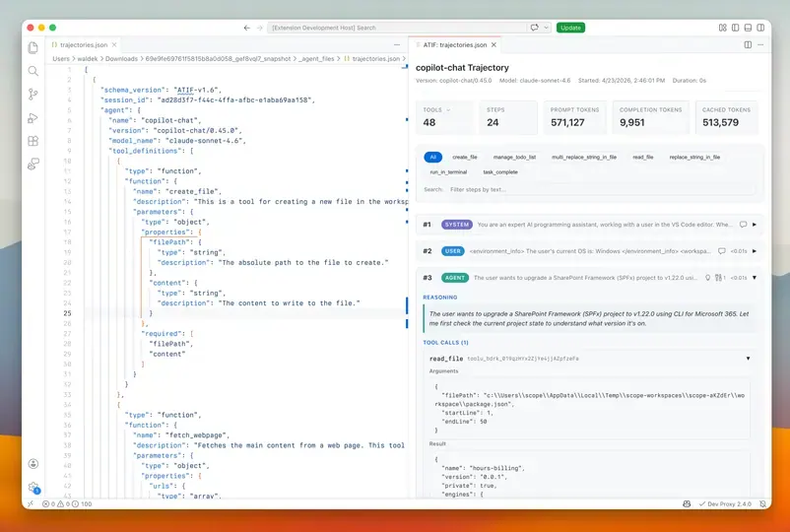This screenshot has height=532, width=790.
Task: Expand step #1 SYSTEM arrow
Action: pyautogui.click(x=755, y=225)
